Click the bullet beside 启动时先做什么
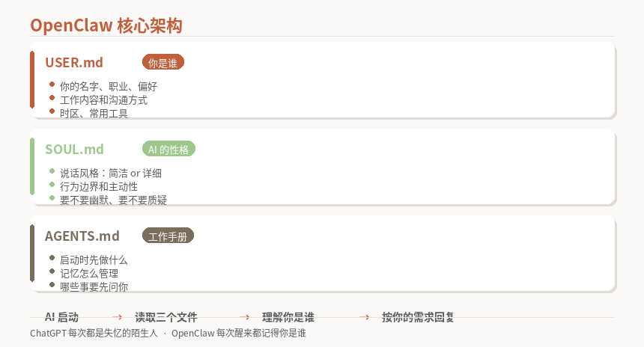 [52, 258]
